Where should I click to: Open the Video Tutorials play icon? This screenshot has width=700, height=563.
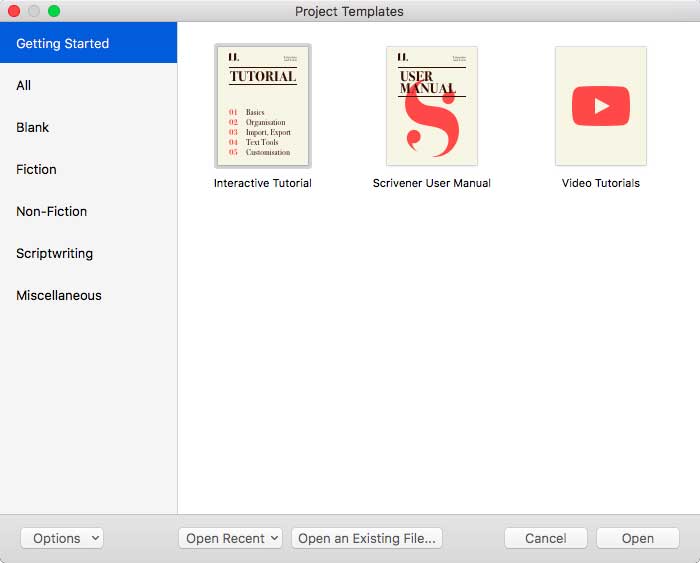point(601,106)
